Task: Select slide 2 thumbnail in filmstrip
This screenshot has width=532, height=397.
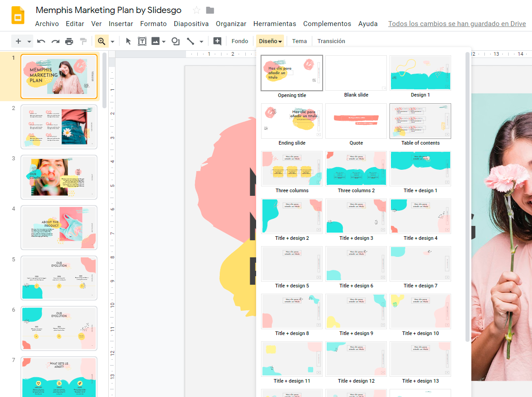Action: point(59,127)
